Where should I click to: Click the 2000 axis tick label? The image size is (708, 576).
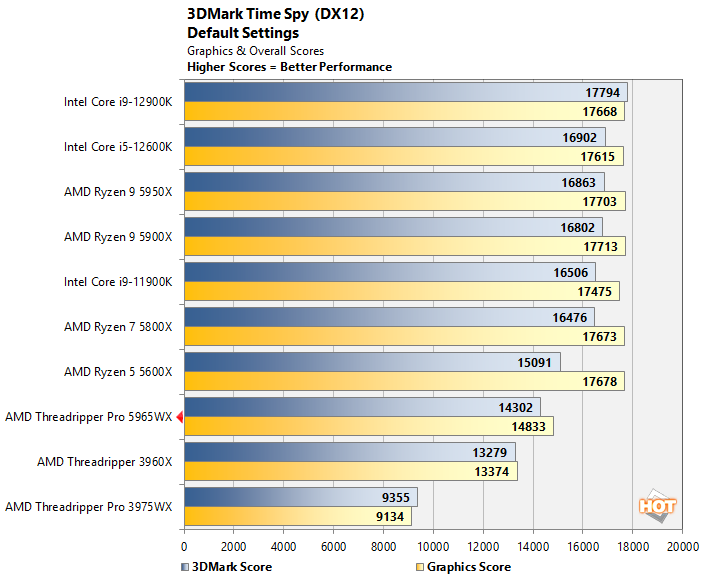pos(233,547)
